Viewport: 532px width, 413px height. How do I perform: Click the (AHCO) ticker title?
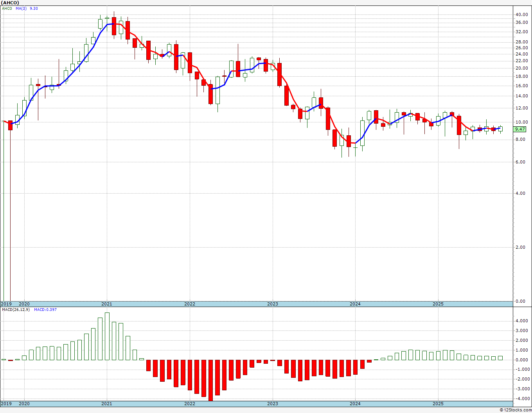coord(10,2)
